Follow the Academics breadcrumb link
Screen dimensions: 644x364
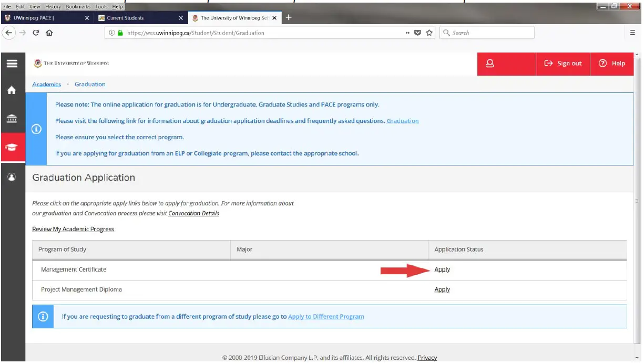[x=46, y=84]
